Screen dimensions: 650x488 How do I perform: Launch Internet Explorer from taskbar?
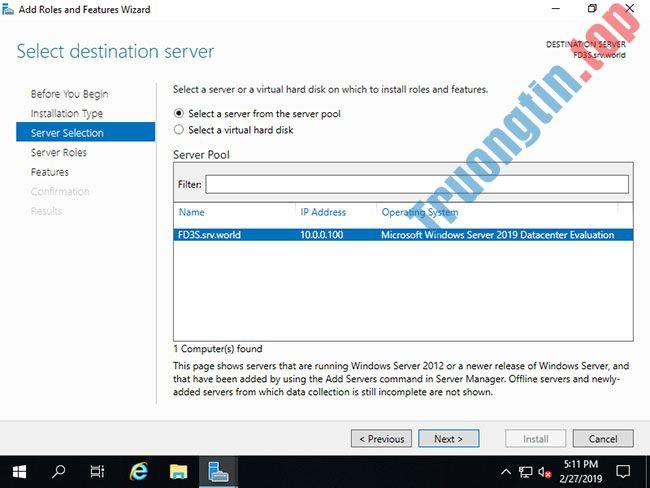click(138, 472)
